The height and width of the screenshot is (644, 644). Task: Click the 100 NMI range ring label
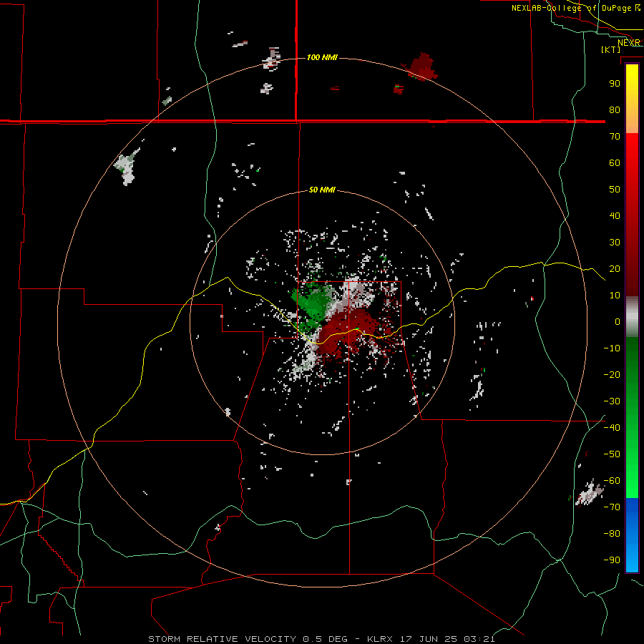tap(322, 57)
